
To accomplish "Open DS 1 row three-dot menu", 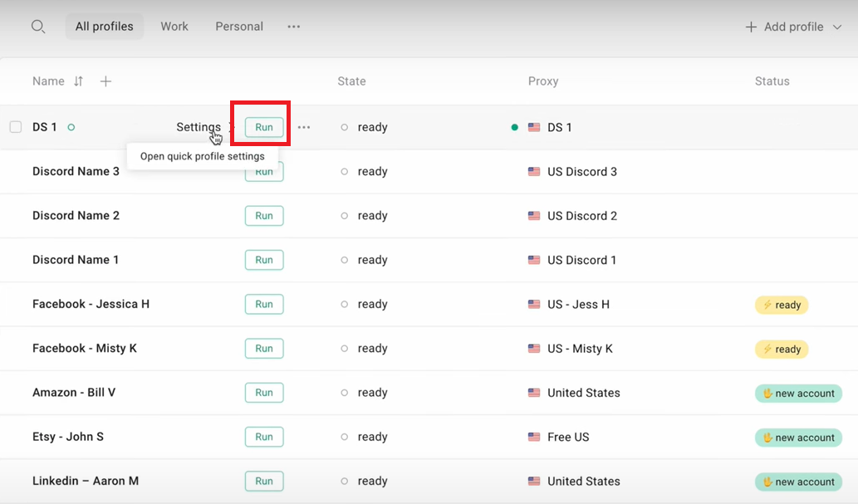I will point(304,127).
